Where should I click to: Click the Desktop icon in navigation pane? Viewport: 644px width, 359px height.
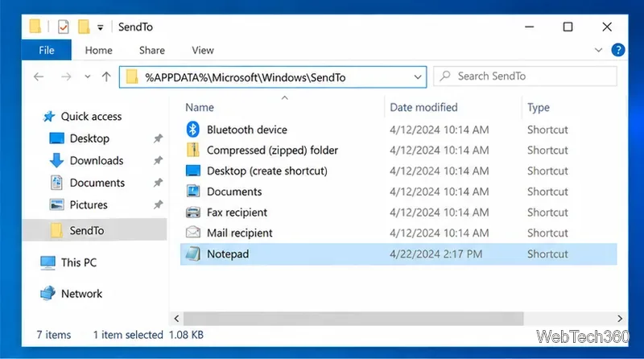tap(56, 138)
